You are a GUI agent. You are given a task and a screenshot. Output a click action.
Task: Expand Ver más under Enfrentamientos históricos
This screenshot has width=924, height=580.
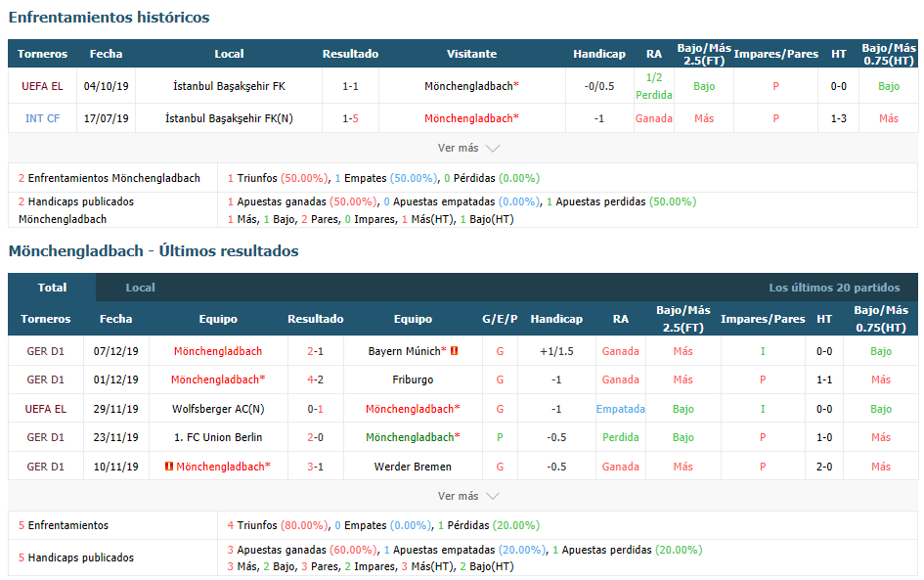click(468, 148)
